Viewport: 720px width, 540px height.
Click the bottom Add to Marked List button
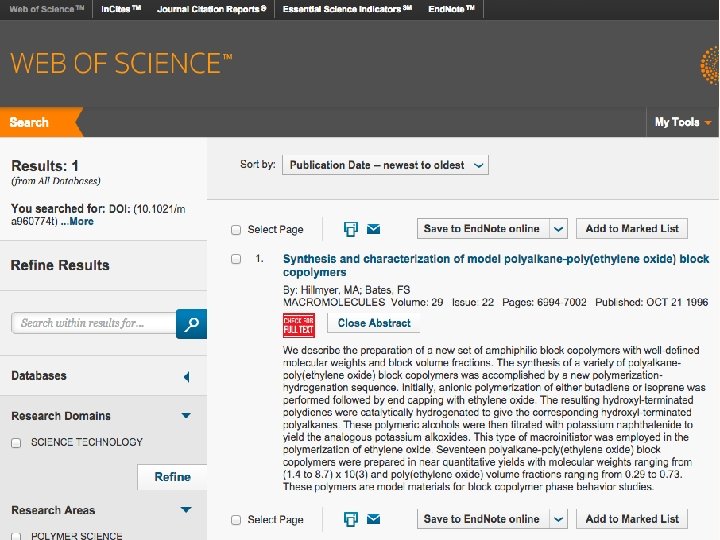tap(632, 519)
